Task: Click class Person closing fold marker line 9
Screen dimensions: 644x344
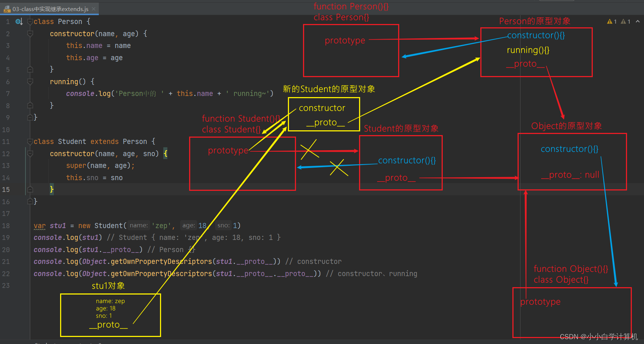Action: tap(30, 117)
